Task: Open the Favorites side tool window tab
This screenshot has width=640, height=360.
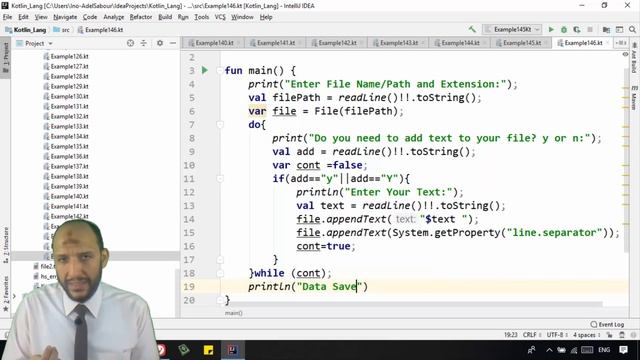Action: tap(5, 294)
